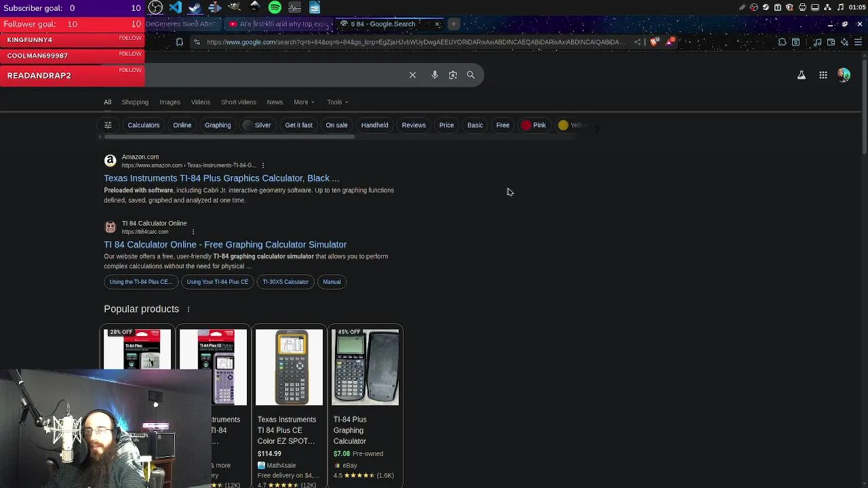Open TI 84 Calculator Online result link

[225, 245]
